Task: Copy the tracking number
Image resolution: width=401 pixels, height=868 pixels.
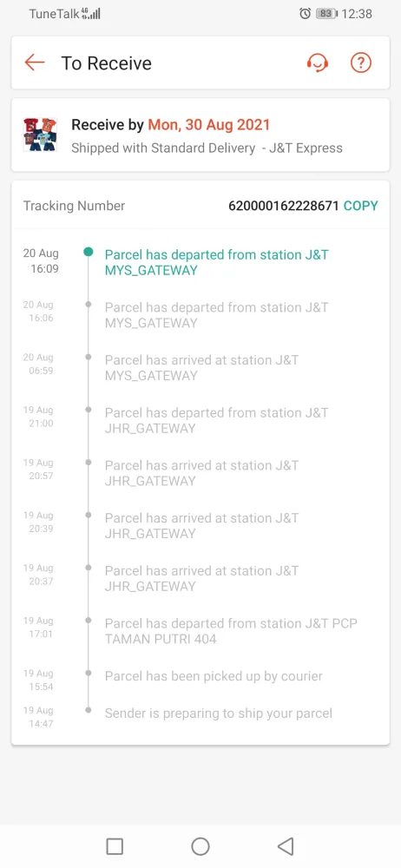Action: [x=360, y=206]
